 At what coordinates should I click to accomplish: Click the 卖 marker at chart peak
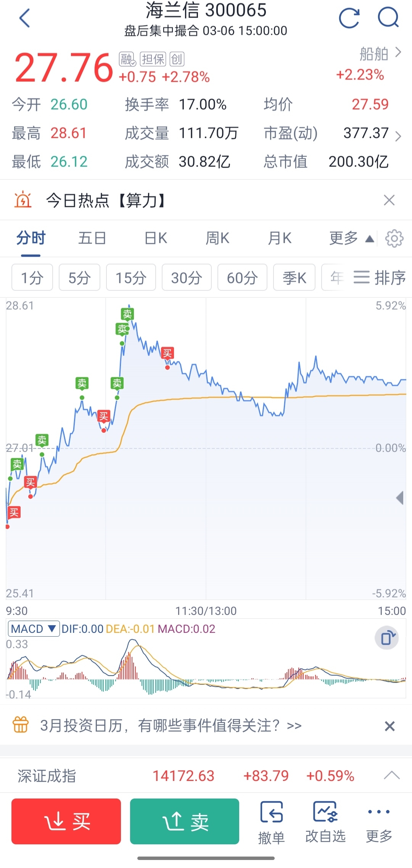[x=127, y=314]
